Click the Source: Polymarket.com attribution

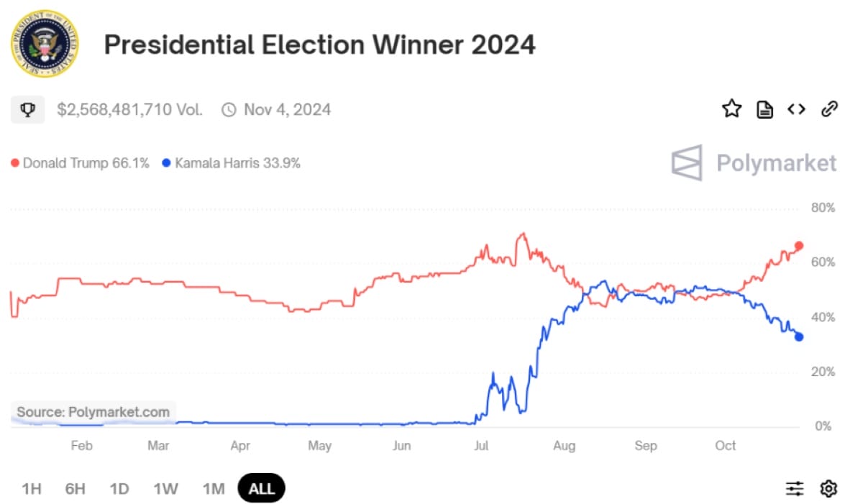pos(93,412)
